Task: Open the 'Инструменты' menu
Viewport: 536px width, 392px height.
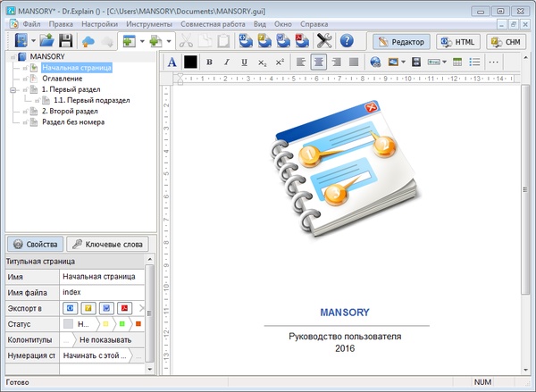Action: tap(150, 24)
